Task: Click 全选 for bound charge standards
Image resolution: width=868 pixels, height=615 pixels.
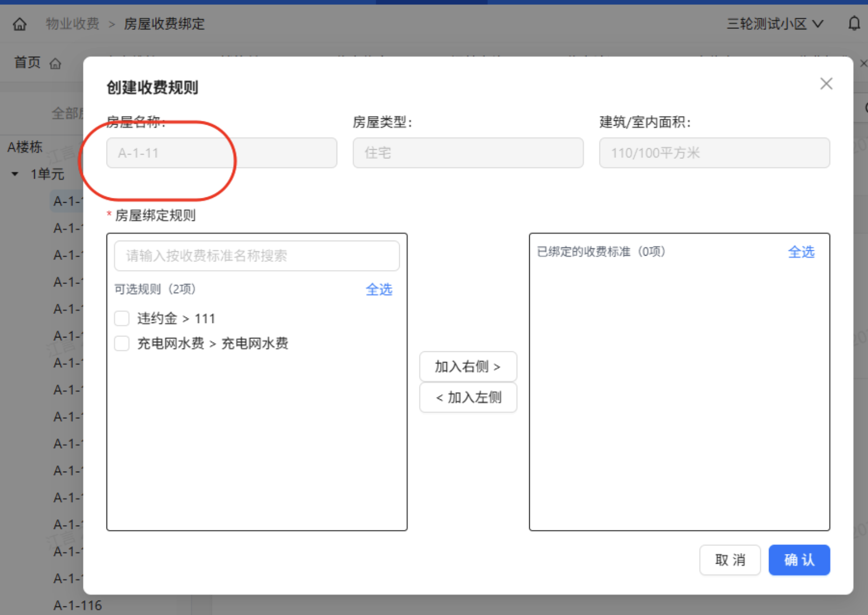Action: pyautogui.click(x=801, y=252)
